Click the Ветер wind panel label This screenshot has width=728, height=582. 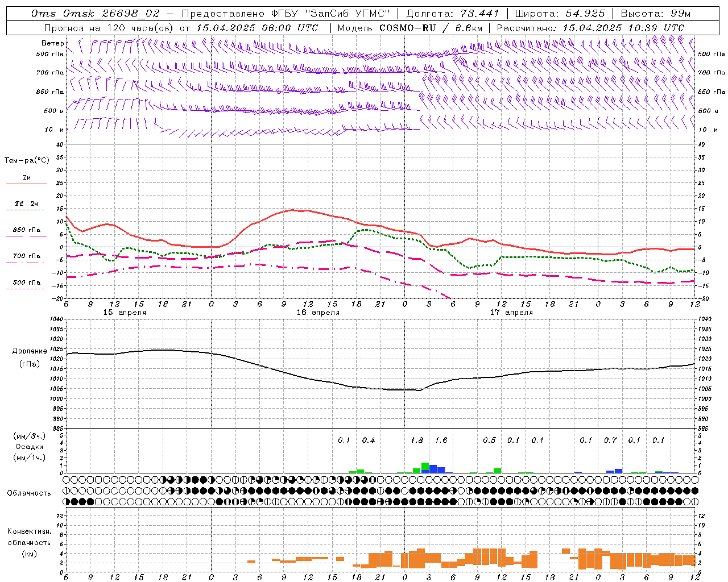click(x=52, y=43)
